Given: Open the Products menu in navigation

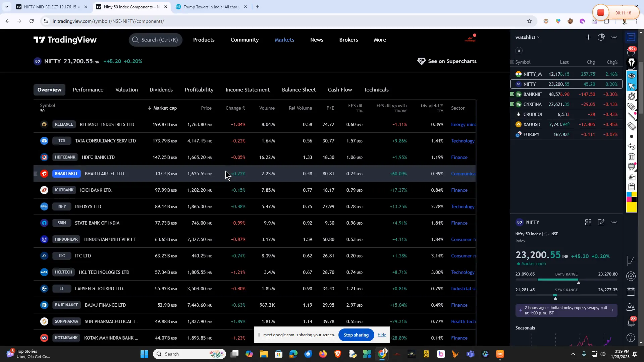Looking at the screenshot, I should point(204,40).
